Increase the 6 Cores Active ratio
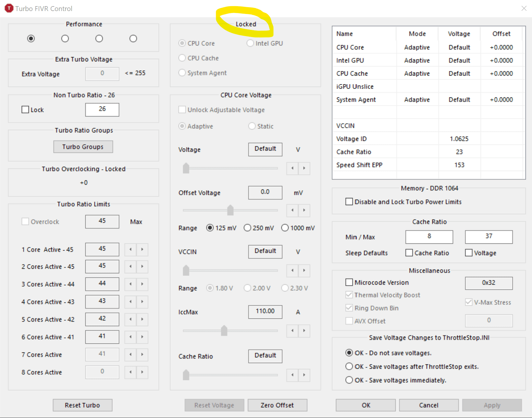This screenshot has width=532, height=418. (142, 337)
